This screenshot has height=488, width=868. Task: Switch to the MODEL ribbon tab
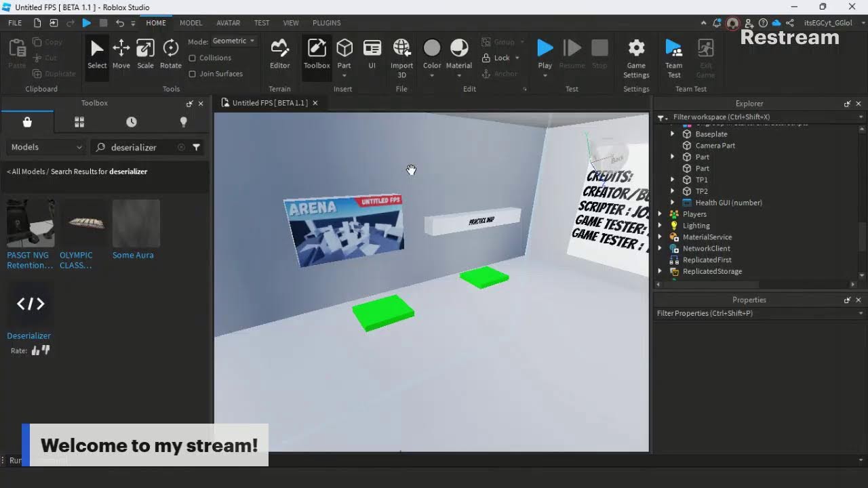(191, 23)
